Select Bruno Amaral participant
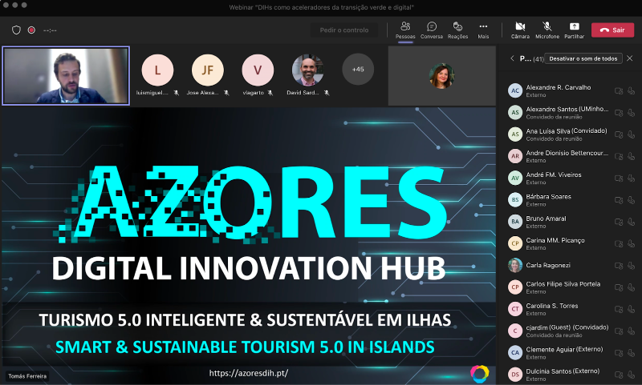642x385 pixels. coord(570,222)
